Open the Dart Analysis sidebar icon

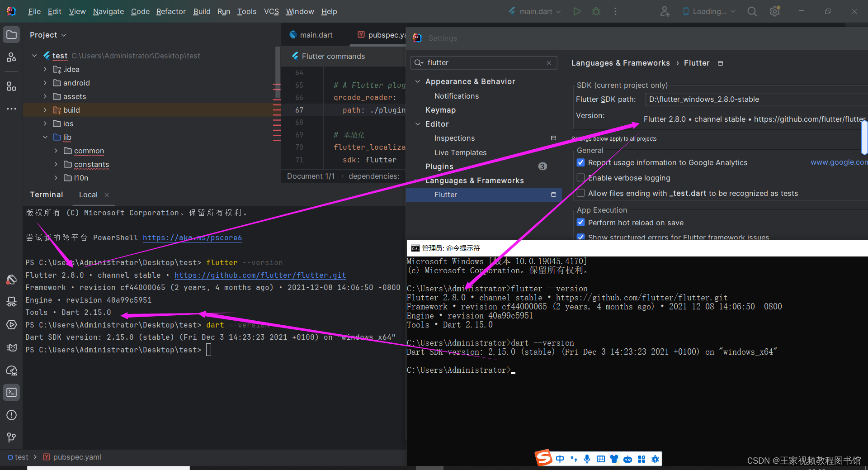tap(11, 280)
